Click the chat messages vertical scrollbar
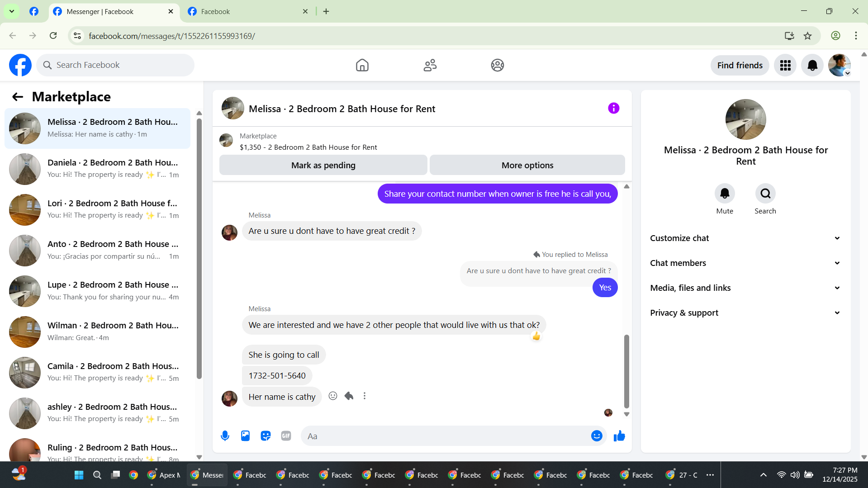868x488 pixels. tap(626, 371)
